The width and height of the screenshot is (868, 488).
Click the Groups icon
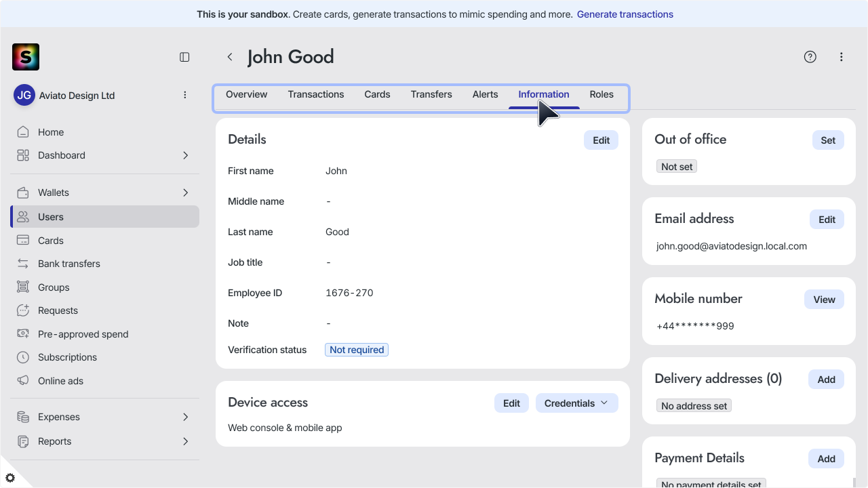pyautogui.click(x=23, y=287)
